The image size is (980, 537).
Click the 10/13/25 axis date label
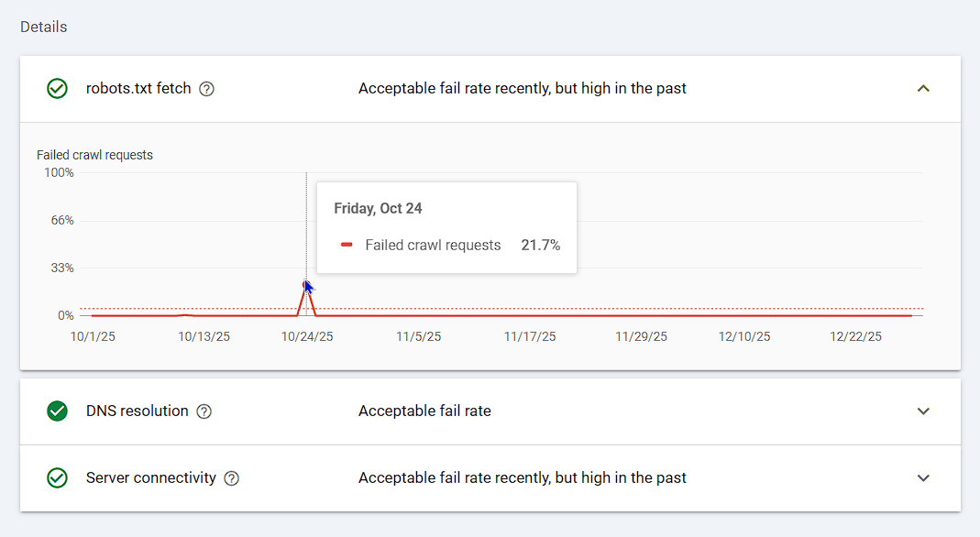click(204, 336)
